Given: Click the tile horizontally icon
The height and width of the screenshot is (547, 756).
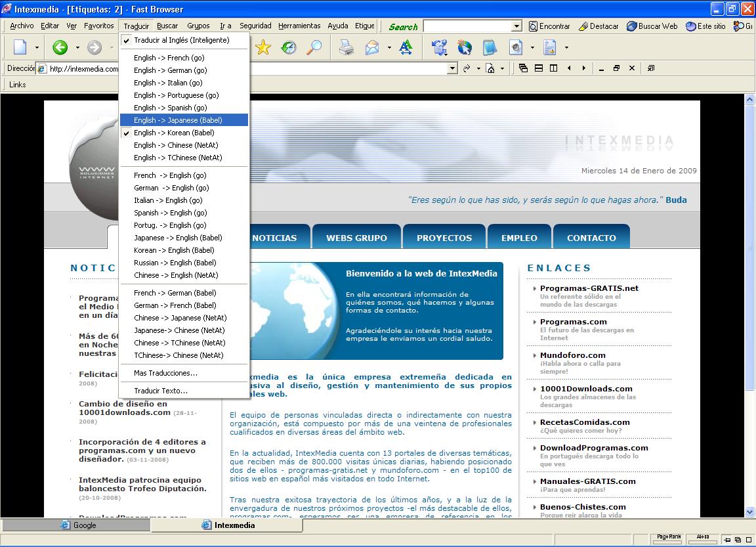Looking at the screenshot, I should 539,68.
